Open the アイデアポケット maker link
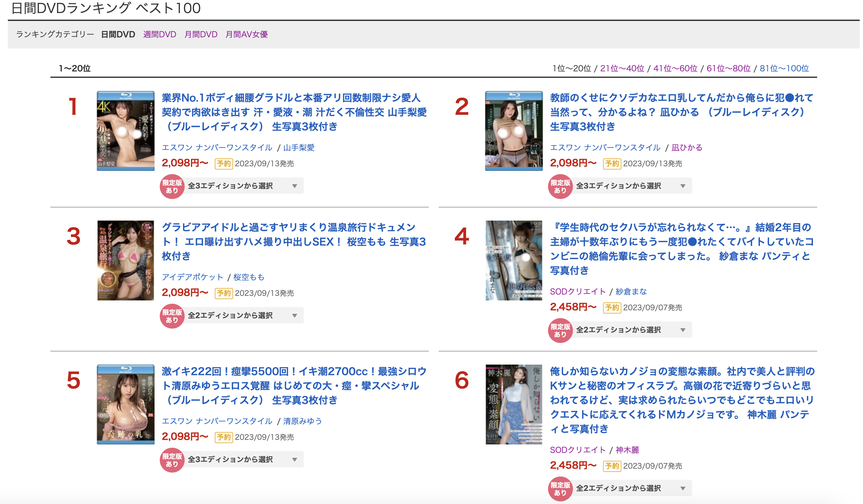863x504 pixels. coord(193,277)
